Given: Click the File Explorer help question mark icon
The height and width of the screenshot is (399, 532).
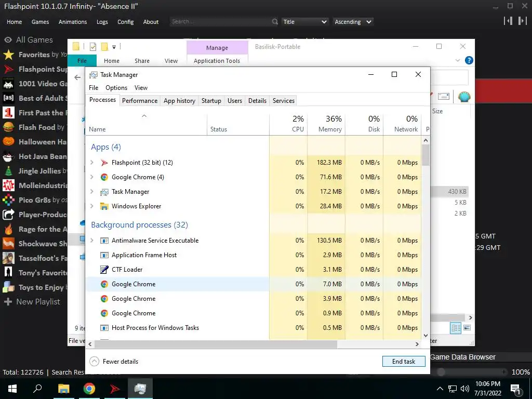Looking at the screenshot, I should (469, 60).
